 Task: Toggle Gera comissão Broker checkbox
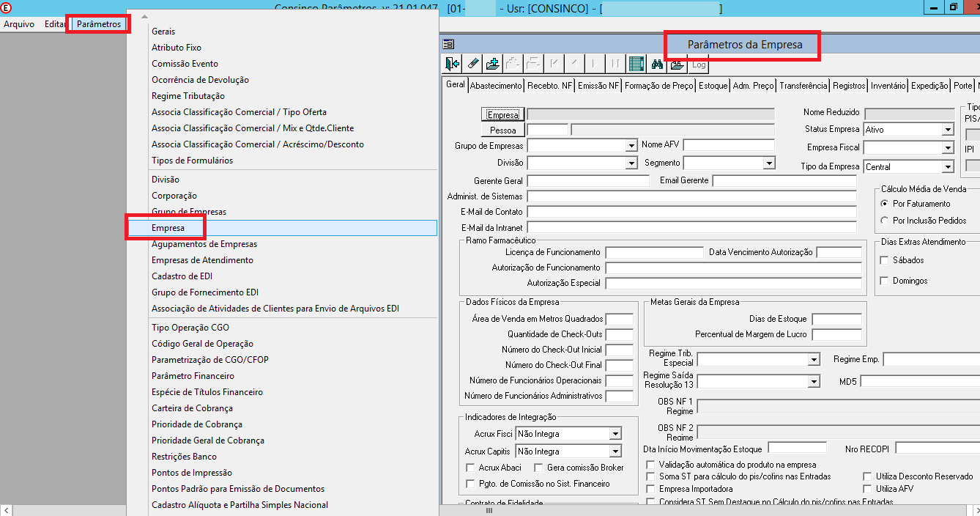pyautogui.click(x=539, y=468)
